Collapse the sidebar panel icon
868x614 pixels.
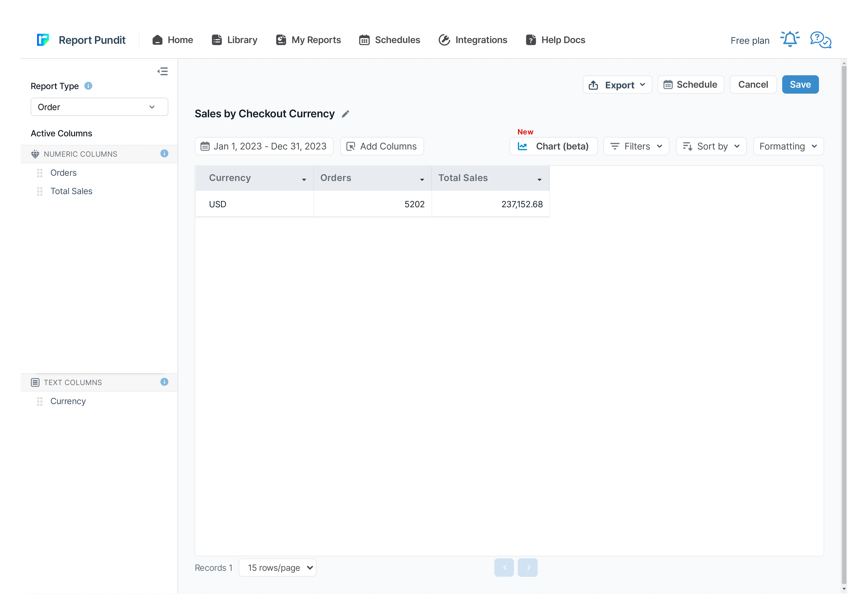tap(162, 72)
